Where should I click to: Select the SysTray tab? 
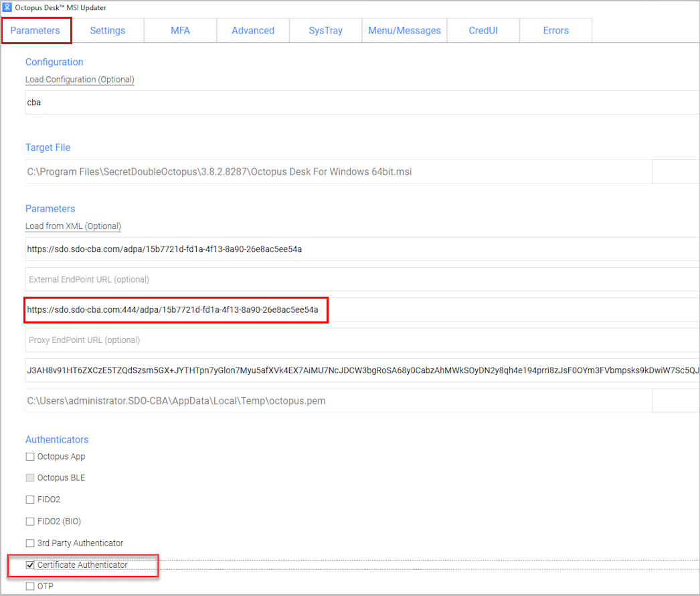(326, 30)
